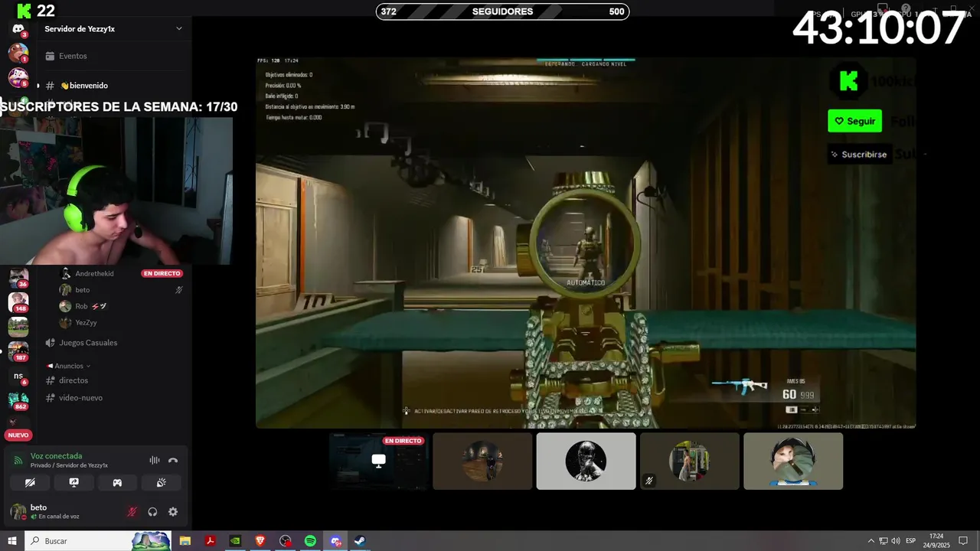
Task: Select the last participant tile
Action: (x=793, y=461)
